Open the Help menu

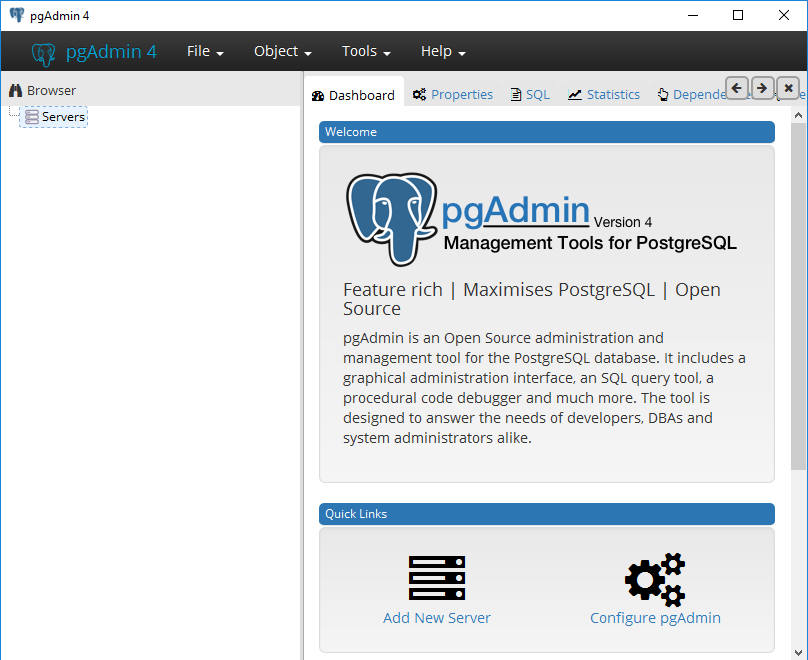[443, 52]
